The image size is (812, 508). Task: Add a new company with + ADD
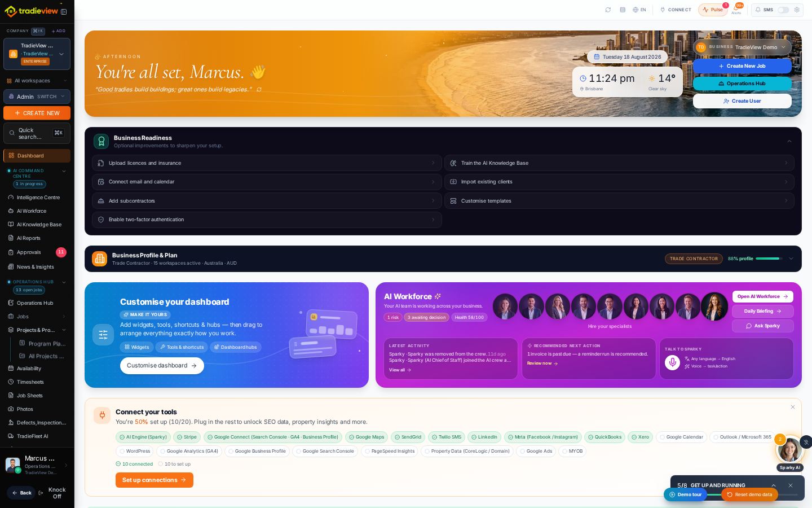(59, 31)
